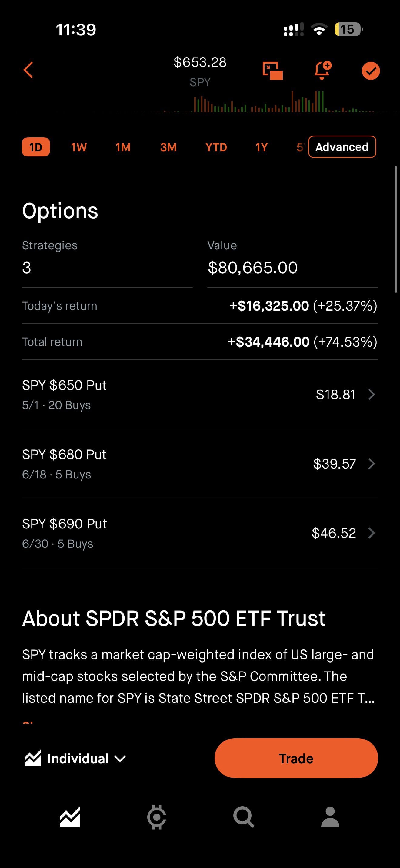Toggle the watchlist checkmark button
400x868 pixels.
point(371,71)
